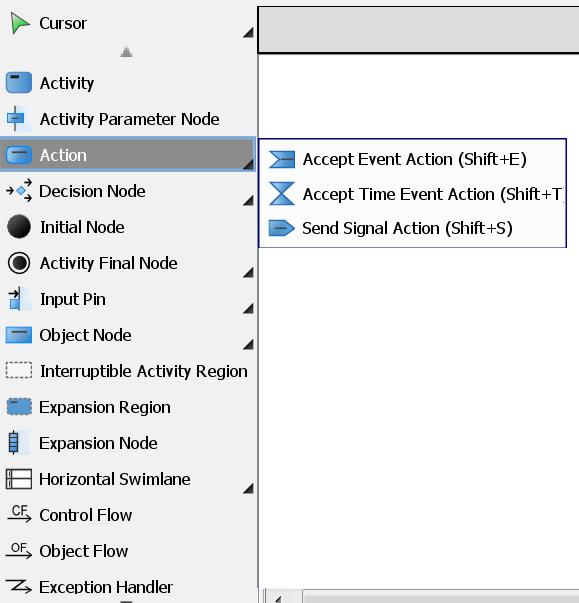The width and height of the screenshot is (579, 603).
Task: Choose the Control Flow connector icon
Action: pos(19,514)
